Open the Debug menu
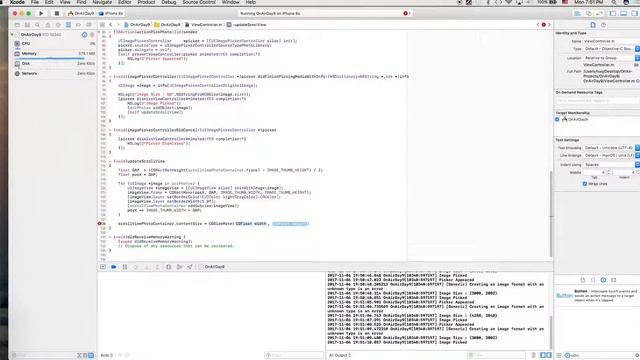Viewport: 640px width, 360px height. (x=169, y=2)
